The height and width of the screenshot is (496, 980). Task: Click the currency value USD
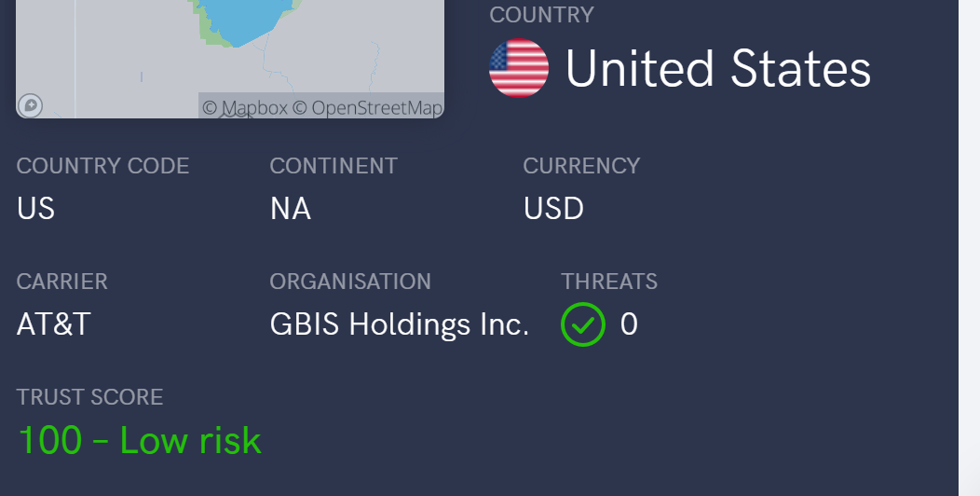click(x=553, y=208)
